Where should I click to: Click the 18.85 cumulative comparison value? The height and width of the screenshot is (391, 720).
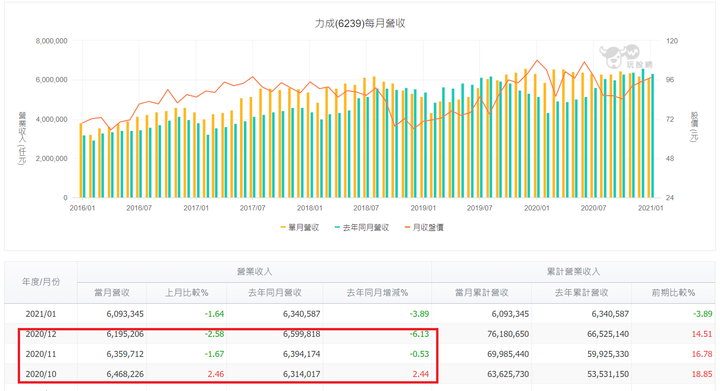[x=702, y=374]
